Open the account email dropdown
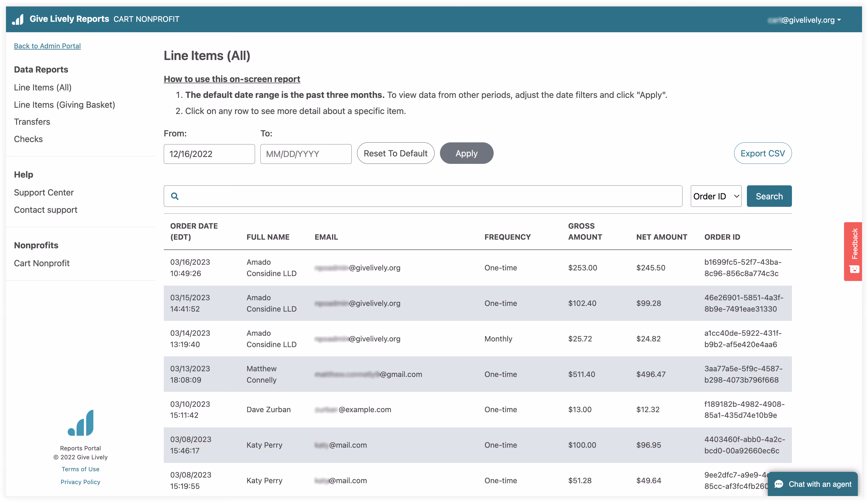868x502 pixels. [805, 20]
